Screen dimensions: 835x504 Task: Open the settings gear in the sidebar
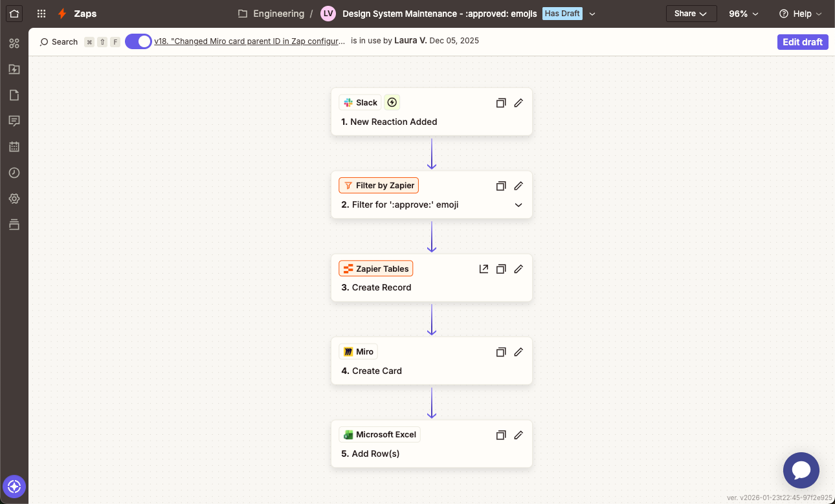[14, 199]
